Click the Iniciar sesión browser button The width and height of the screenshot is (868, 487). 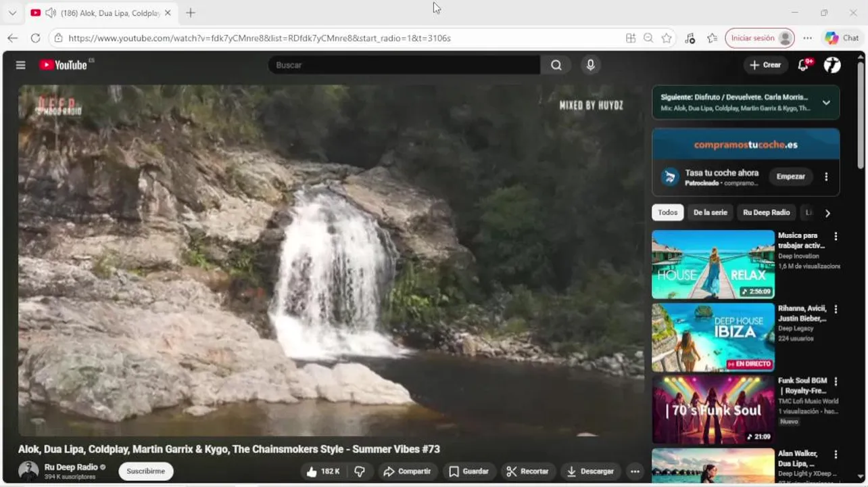pyautogui.click(x=759, y=38)
